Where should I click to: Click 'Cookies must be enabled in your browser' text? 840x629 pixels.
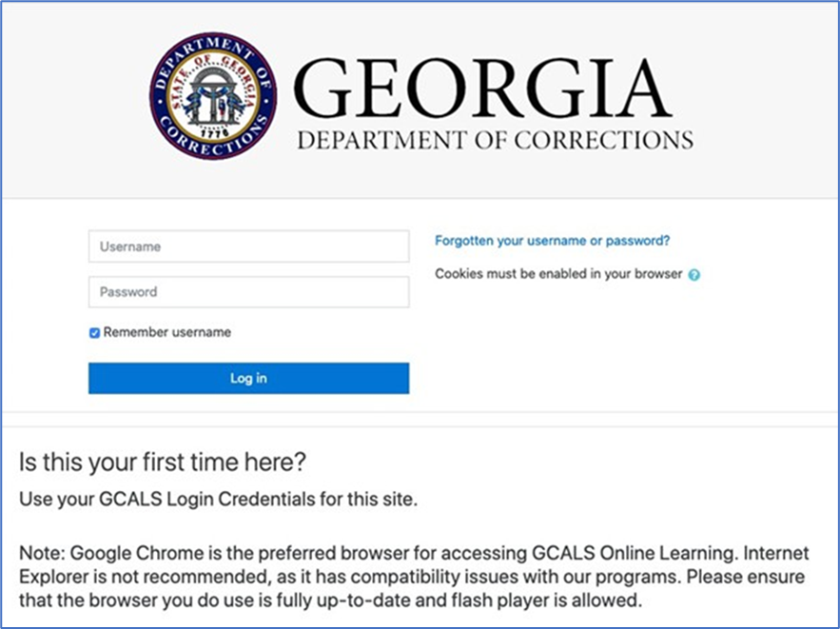click(558, 274)
